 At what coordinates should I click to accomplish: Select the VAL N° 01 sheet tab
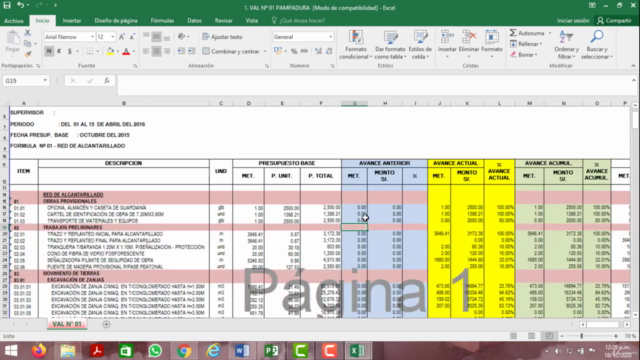(x=67, y=324)
